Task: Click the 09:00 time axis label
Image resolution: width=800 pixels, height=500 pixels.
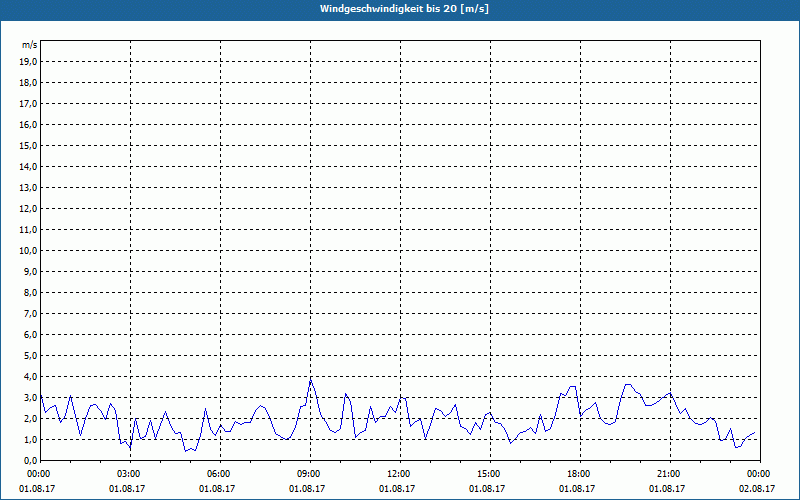Action: click(x=310, y=474)
